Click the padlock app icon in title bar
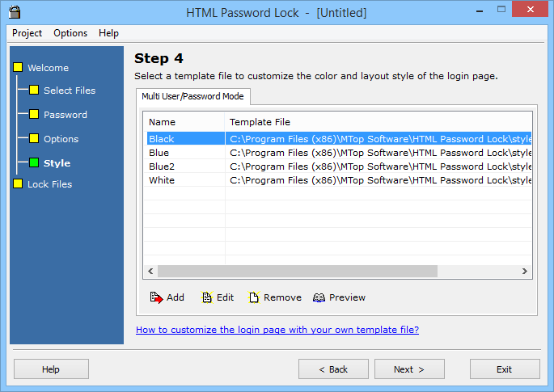The width and height of the screenshot is (554, 392). (x=15, y=12)
